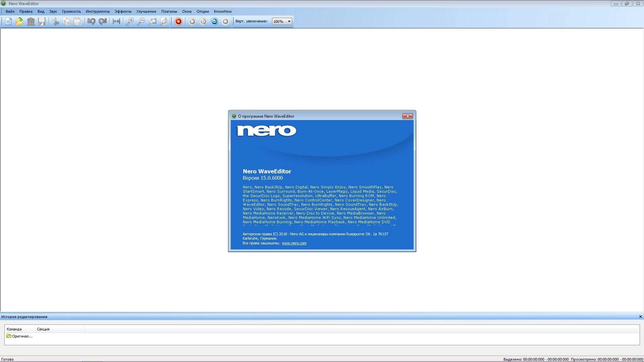
Task: Open the Эффекты menu
Action: [x=123, y=11]
